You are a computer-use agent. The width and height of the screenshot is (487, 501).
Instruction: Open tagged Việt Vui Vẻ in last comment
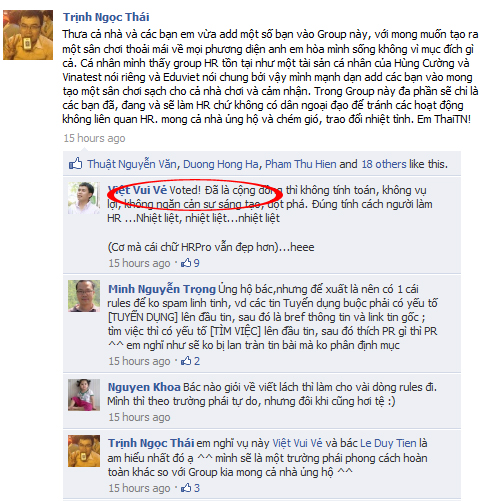[297, 443]
